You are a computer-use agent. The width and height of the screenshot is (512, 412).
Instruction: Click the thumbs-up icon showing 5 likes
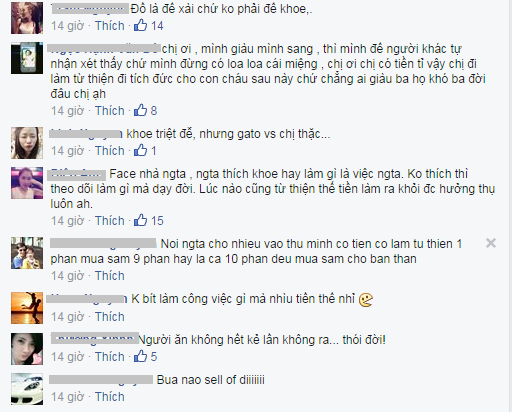click(x=140, y=356)
